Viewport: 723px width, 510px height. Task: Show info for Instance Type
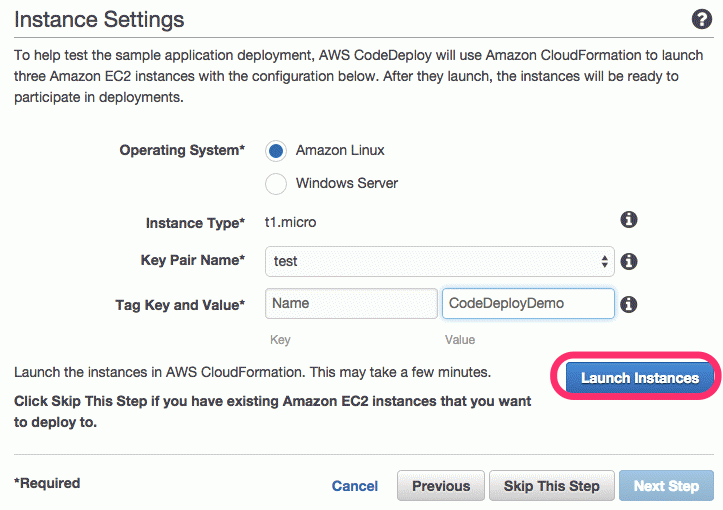[x=628, y=220]
